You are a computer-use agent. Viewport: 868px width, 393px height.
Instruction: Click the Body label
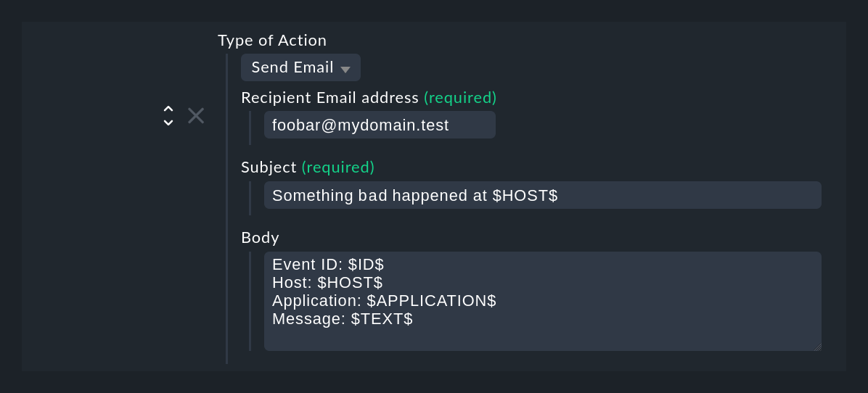pos(260,238)
